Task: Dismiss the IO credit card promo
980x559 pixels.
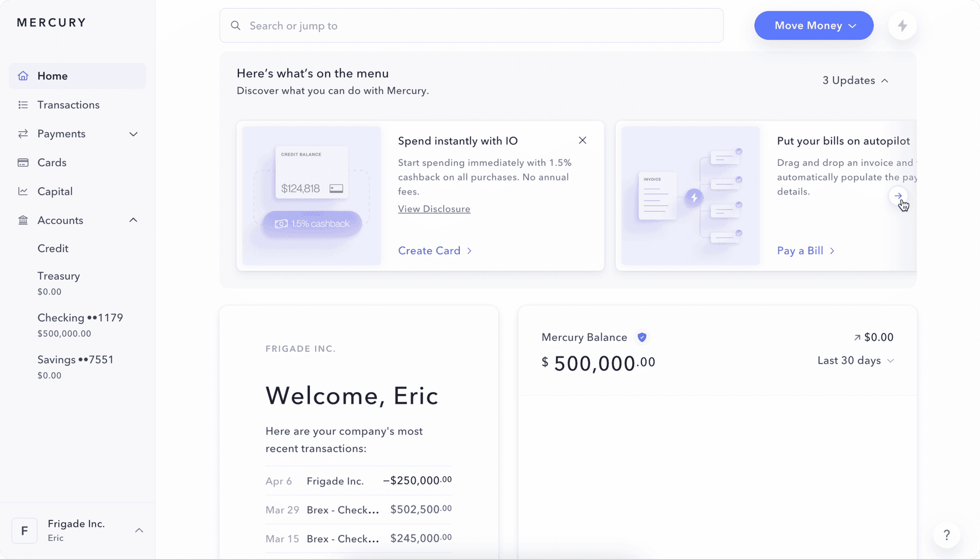Action: [582, 140]
